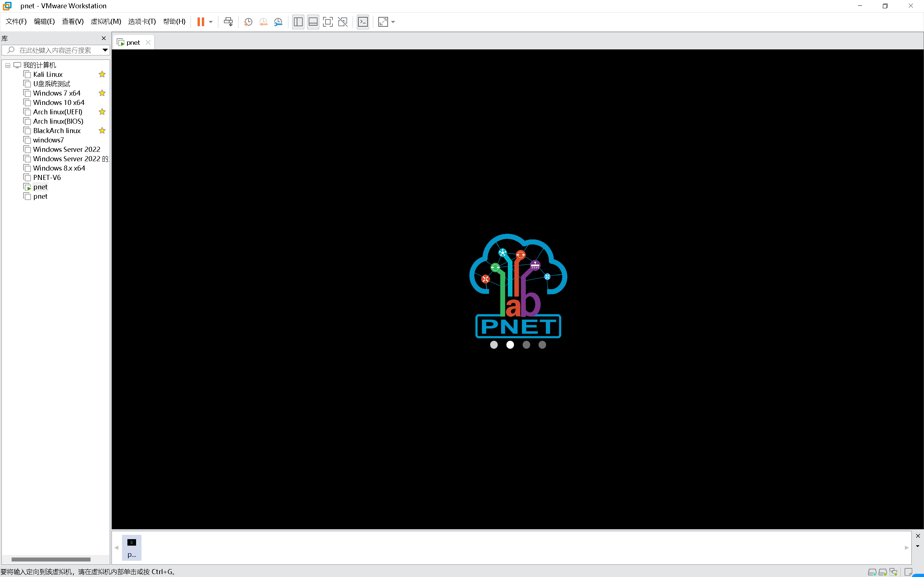This screenshot has height=577, width=924.
Task: Enter full screen mode
Action: [x=328, y=22]
